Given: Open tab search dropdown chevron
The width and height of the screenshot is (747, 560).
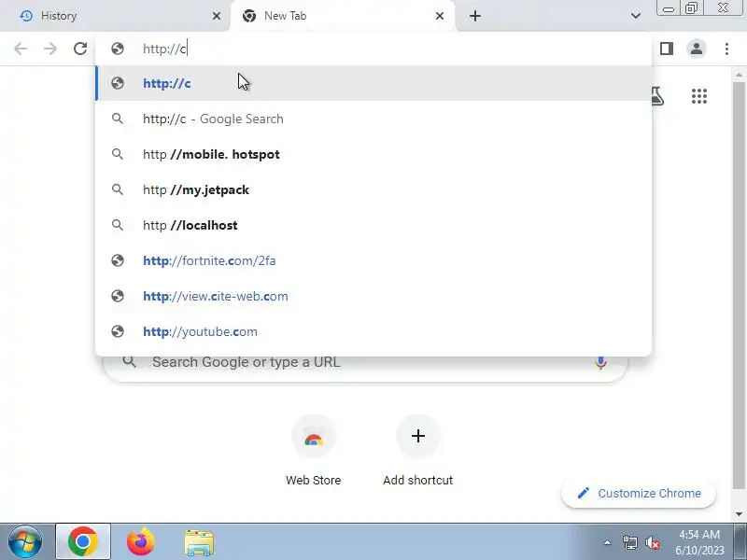Looking at the screenshot, I should pyautogui.click(x=636, y=16).
